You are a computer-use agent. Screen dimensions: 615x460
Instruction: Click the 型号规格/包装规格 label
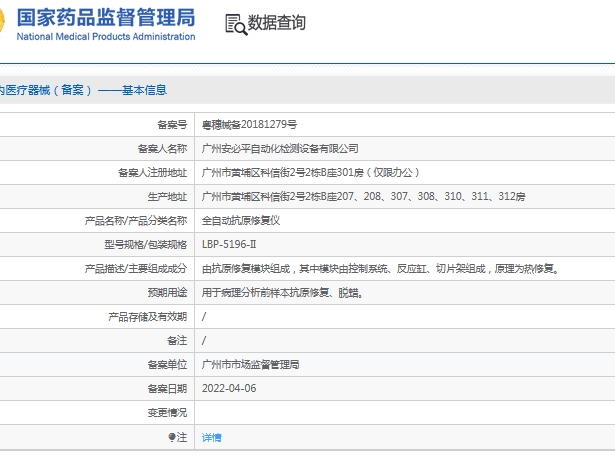pos(146,245)
